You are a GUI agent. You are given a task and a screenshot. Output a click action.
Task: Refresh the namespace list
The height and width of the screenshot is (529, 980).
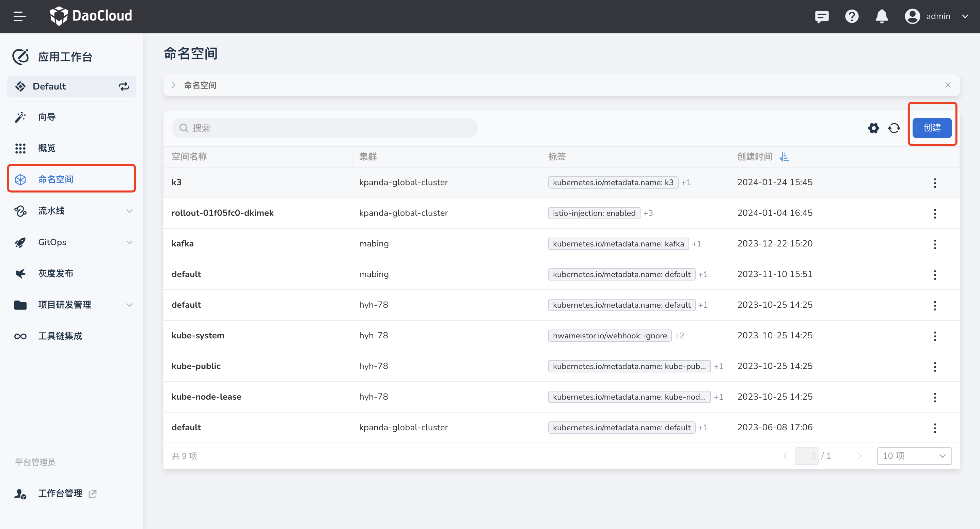point(894,128)
